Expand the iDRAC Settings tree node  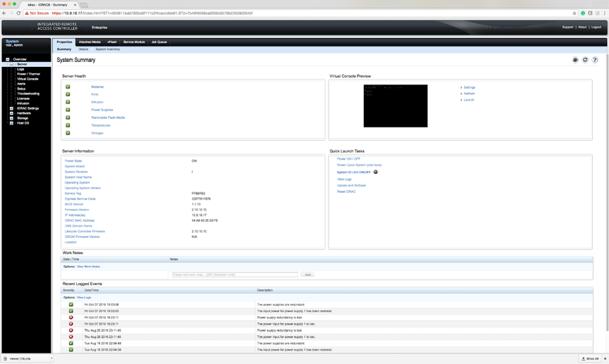11,108
